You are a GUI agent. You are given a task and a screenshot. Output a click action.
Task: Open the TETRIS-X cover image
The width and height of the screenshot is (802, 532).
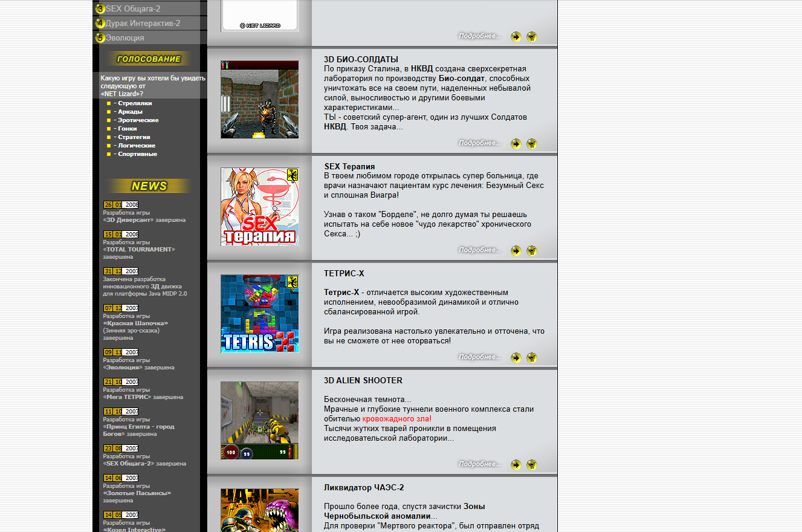pos(259,314)
